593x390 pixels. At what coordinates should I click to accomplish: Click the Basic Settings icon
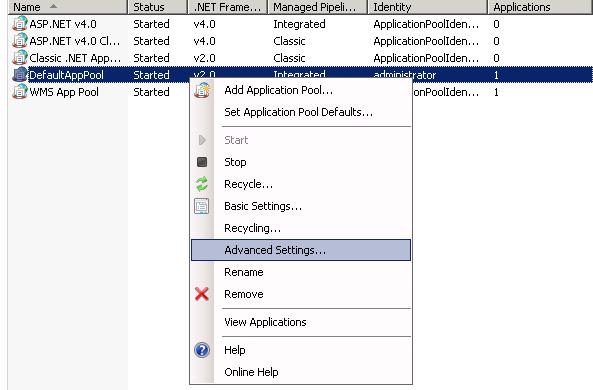[202, 206]
